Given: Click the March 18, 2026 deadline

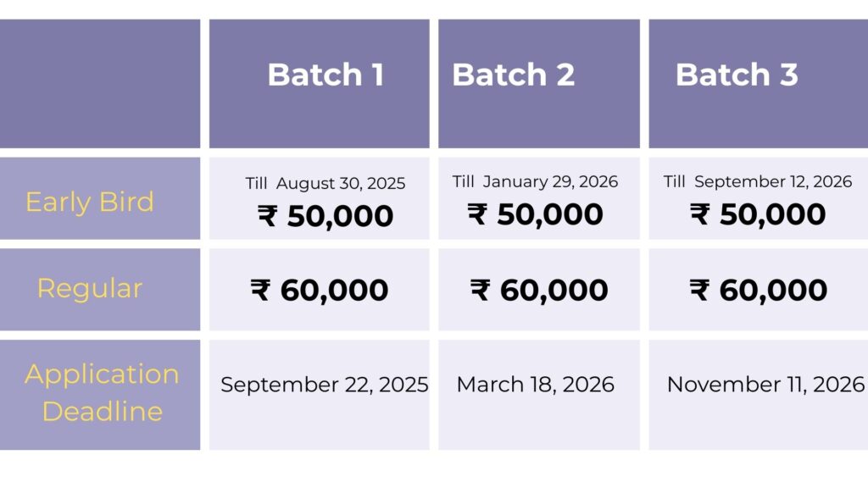Looking at the screenshot, I should point(536,385).
